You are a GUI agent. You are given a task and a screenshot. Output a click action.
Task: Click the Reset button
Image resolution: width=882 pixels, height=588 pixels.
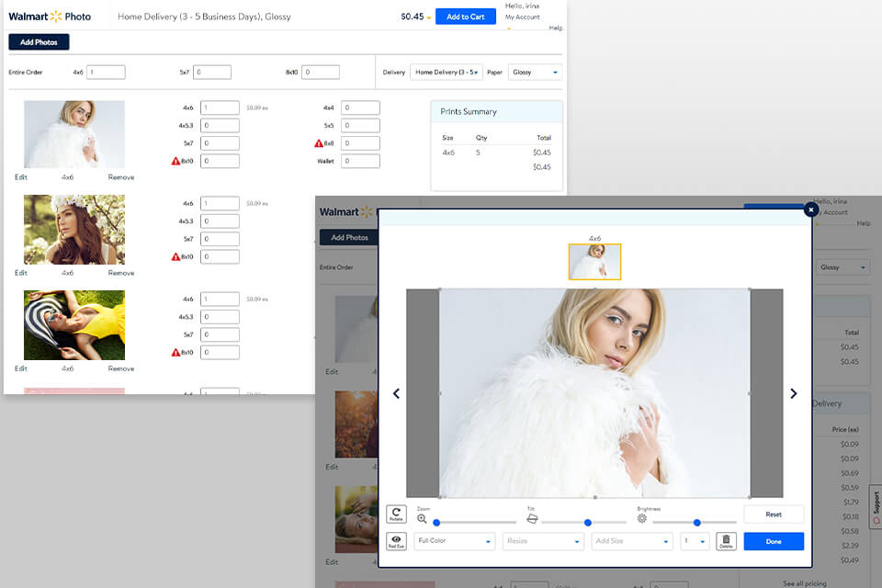(x=774, y=514)
